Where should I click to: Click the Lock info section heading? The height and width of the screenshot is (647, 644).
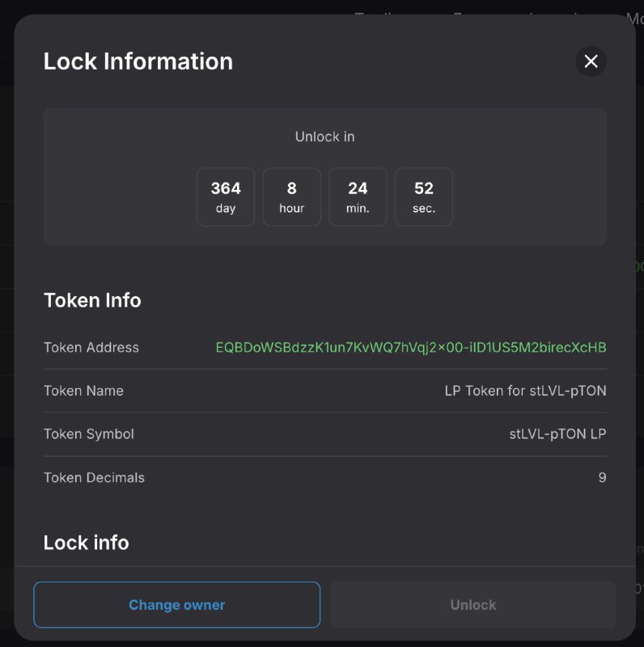tap(87, 543)
